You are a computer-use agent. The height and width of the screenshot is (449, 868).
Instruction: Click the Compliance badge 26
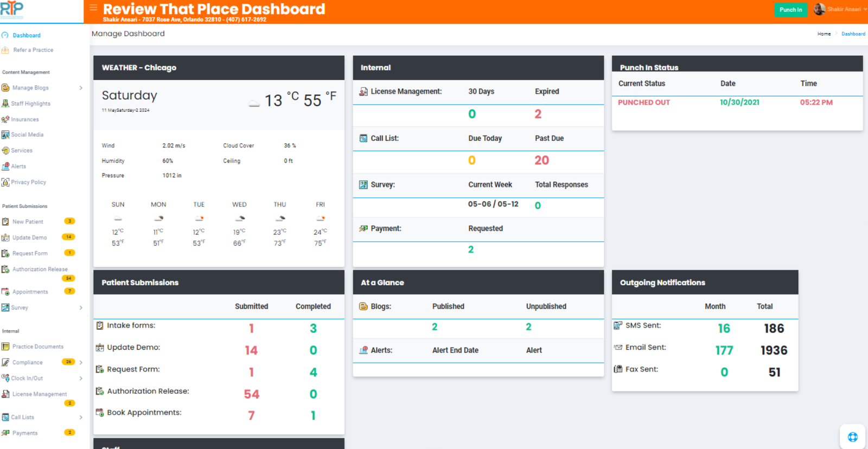68,362
